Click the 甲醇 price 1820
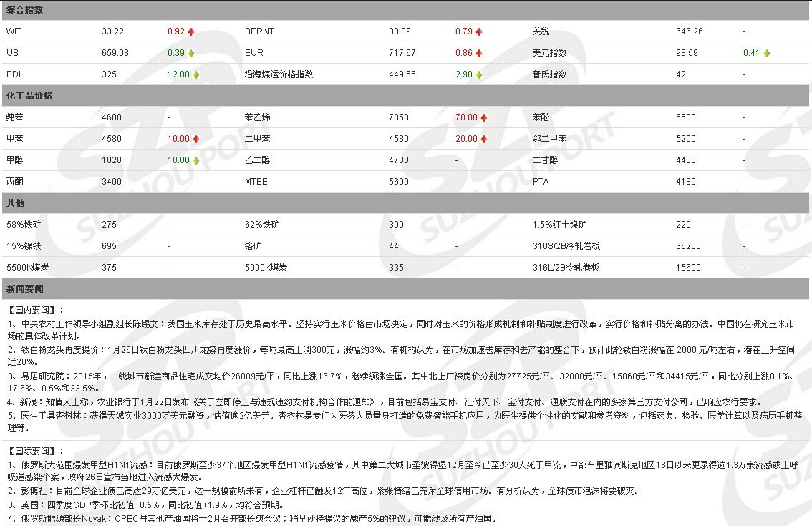Viewport: 812px width, 526px height. (x=112, y=160)
